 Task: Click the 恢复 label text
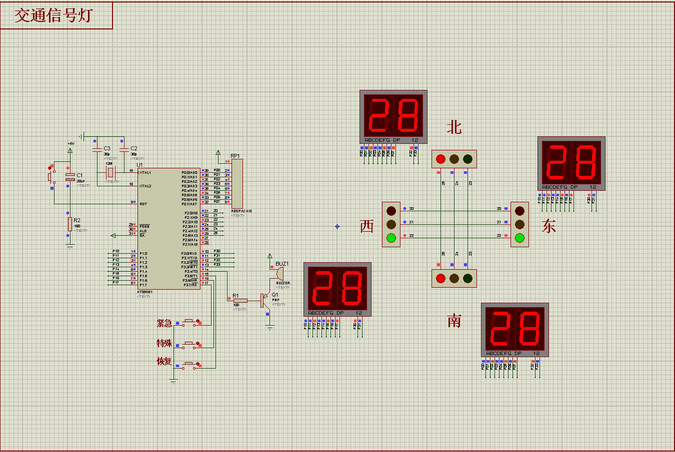(164, 361)
